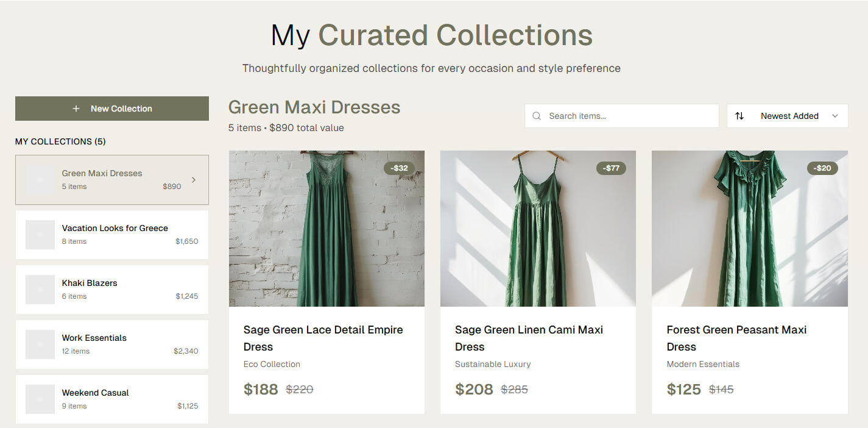Screen dimensions: 868x428
Task: Click the Vacation Looks for Greece thumbnail icon
Action: [x=40, y=235]
